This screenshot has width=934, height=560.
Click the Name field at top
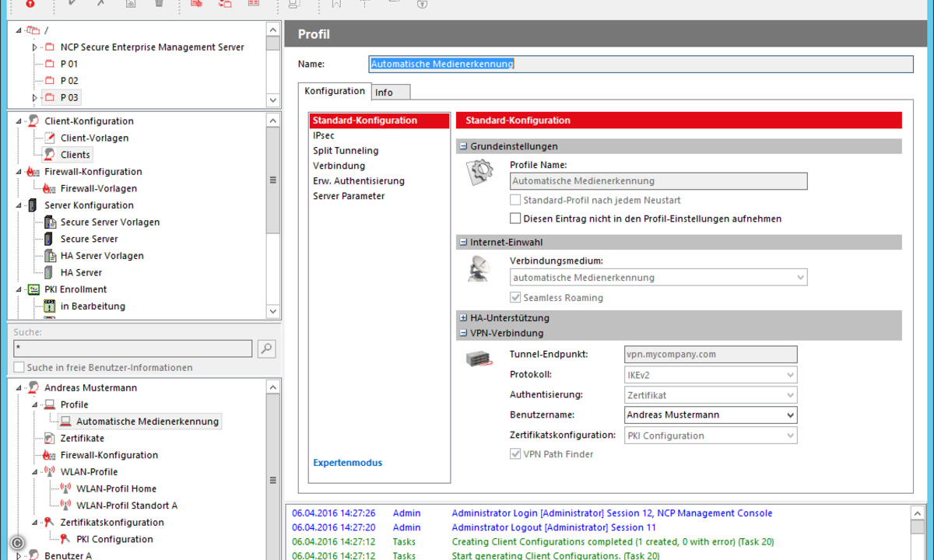point(641,64)
